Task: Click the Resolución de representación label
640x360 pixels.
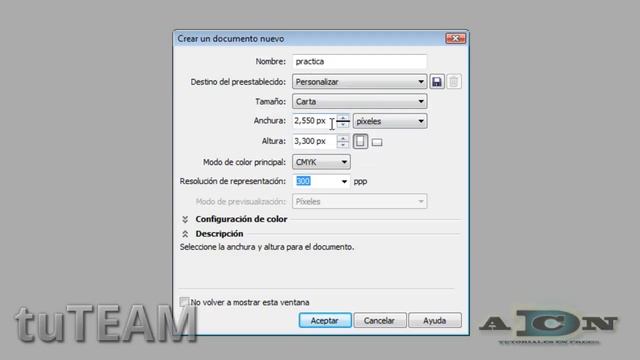Action: coord(233,181)
